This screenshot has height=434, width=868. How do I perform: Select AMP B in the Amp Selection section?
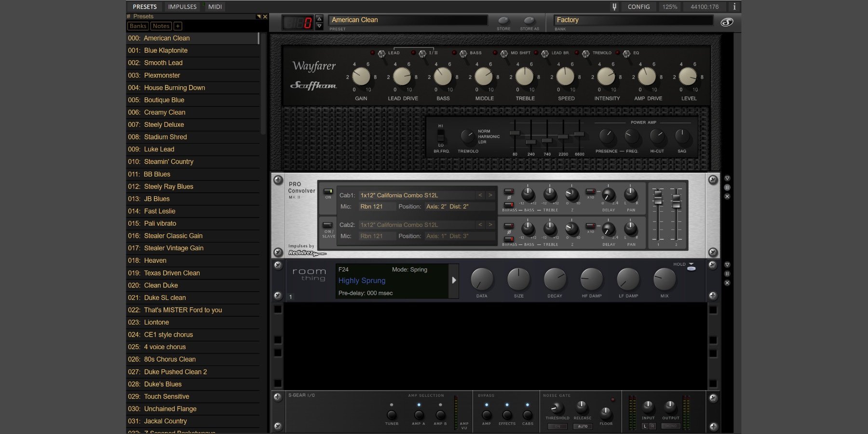click(x=439, y=415)
